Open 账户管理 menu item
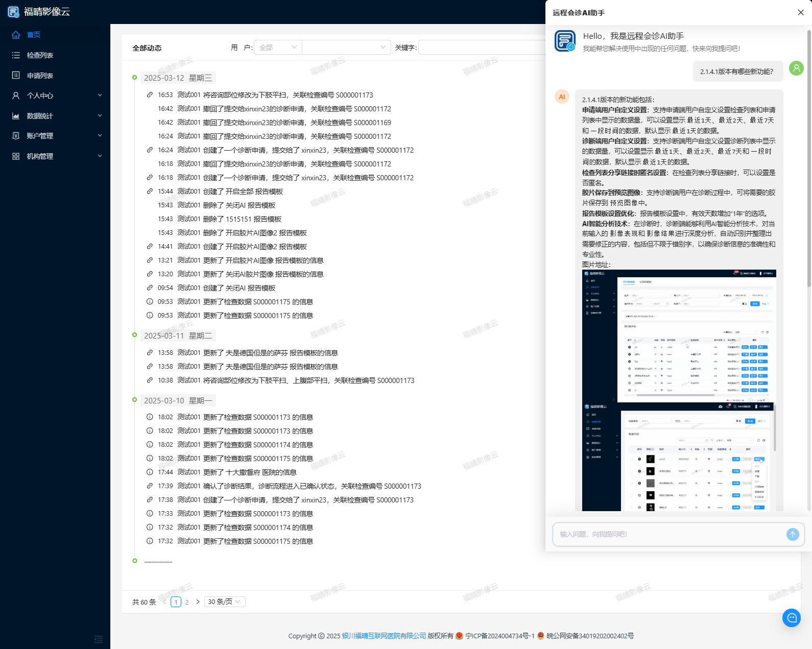Viewport: 812px width, 649px height. click(x=40, y=136)
